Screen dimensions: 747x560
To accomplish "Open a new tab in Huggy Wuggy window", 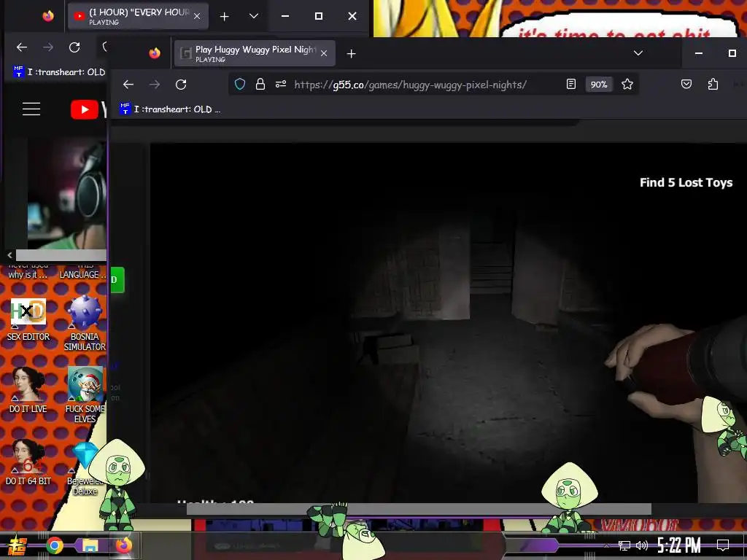I will coord(351,54).
